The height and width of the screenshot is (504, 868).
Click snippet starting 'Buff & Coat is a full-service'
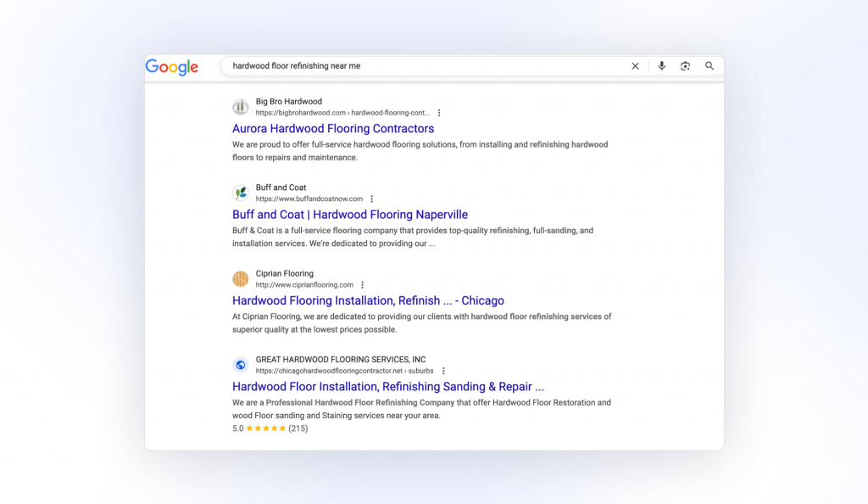point(413,237)
